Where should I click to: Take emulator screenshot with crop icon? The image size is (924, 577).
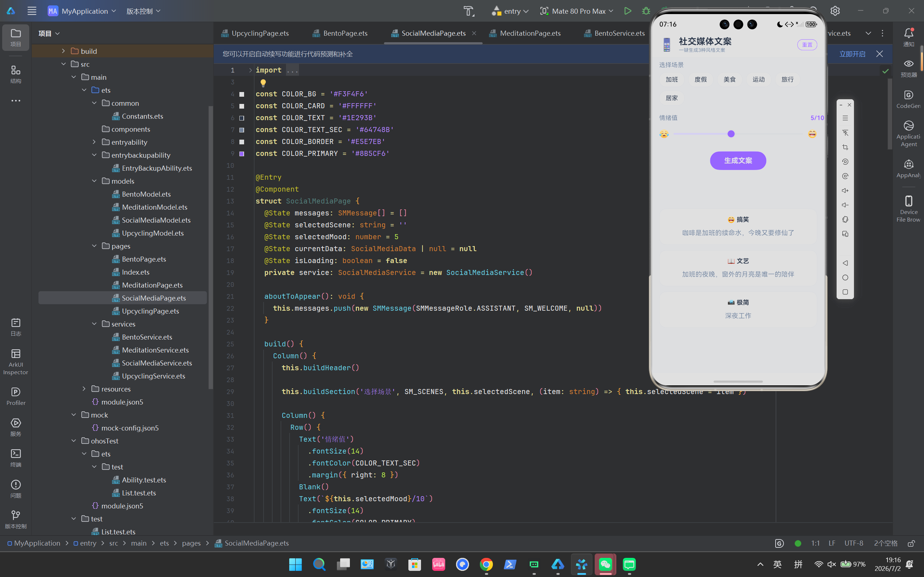[845, 147]
